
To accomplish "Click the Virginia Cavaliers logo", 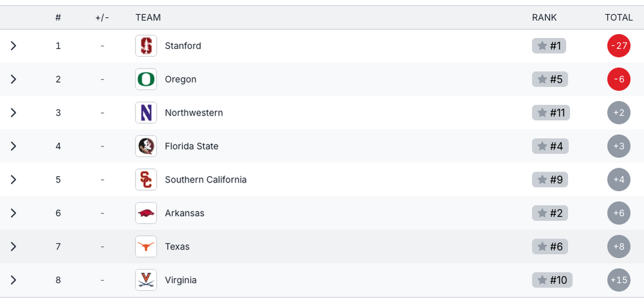I will pos(146,280).
